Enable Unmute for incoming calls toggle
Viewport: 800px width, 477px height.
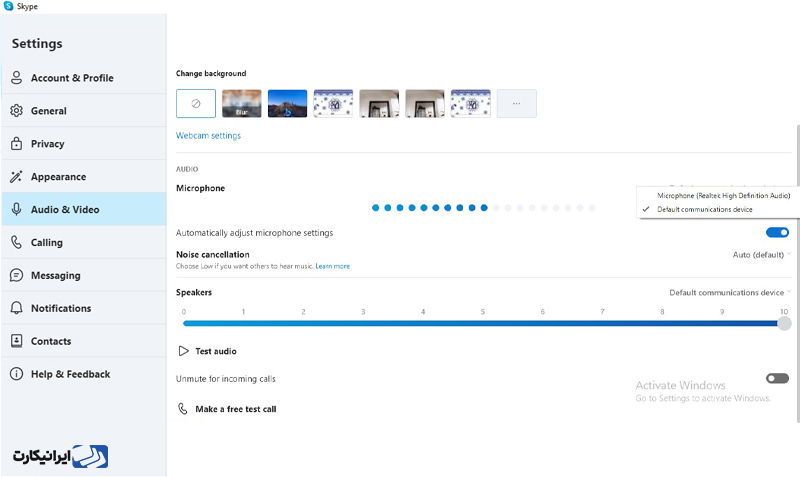(777, 379)
